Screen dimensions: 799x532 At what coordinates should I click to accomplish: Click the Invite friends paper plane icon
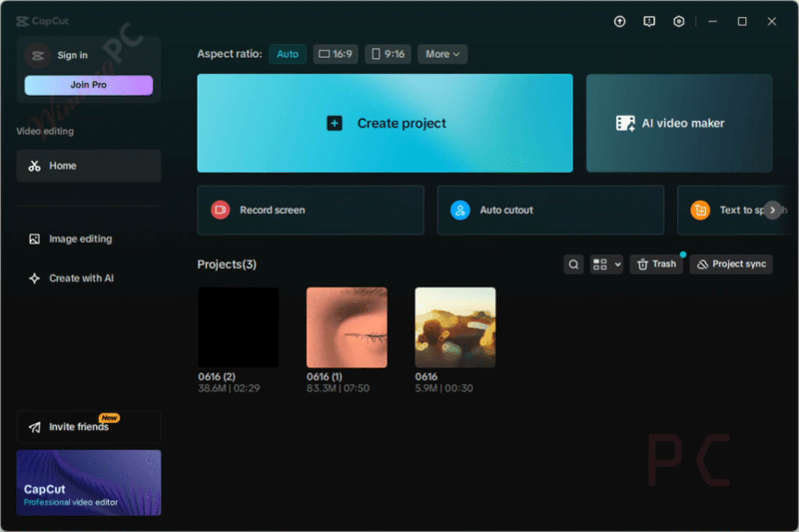[34, 427]
